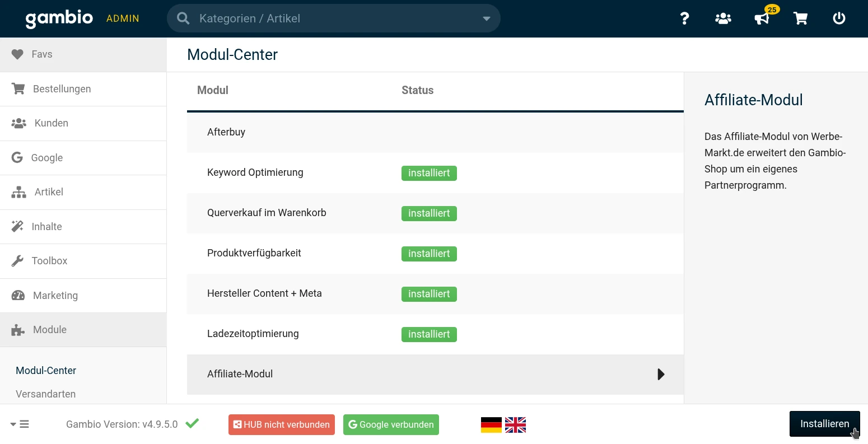Click the ADMIN label in header
This screenshot has height=444, width=868.
click(x=123, y=18)
